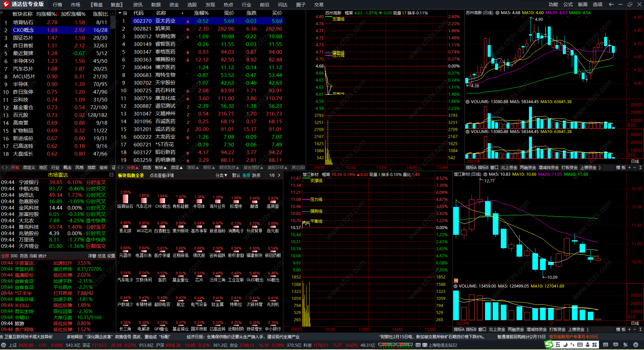
Task: Select 默认 default sort option
Action: [x=236, y=175]
